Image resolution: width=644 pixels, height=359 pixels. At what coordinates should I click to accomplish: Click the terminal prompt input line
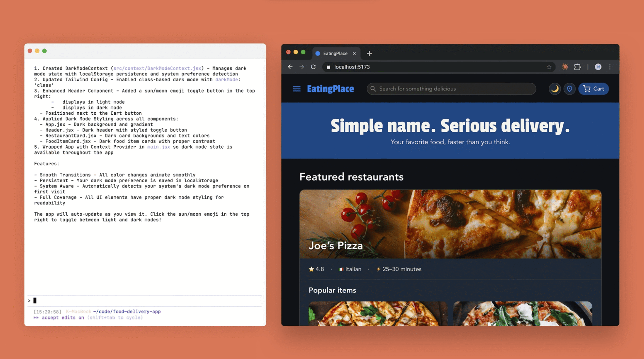coord(146,300)
